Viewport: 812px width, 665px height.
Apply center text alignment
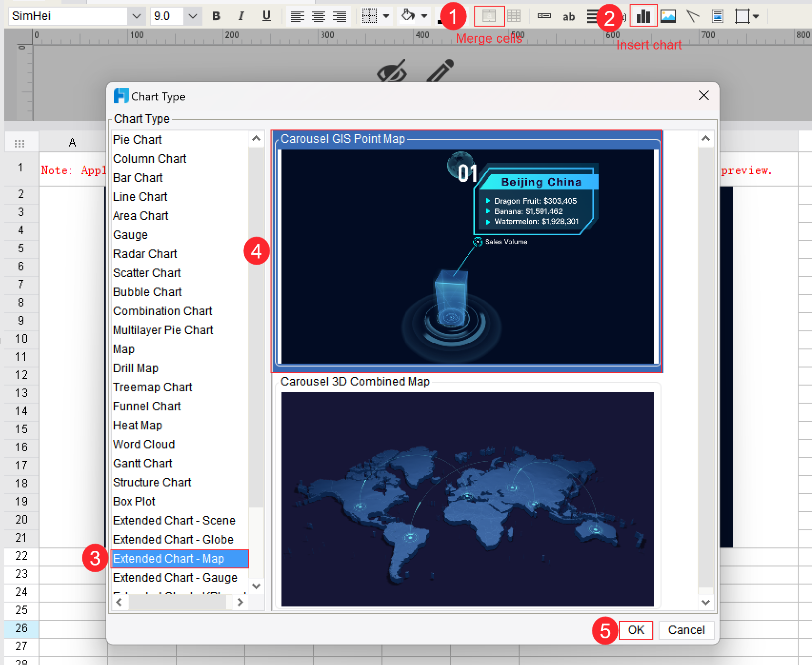(x=318, y=16)
